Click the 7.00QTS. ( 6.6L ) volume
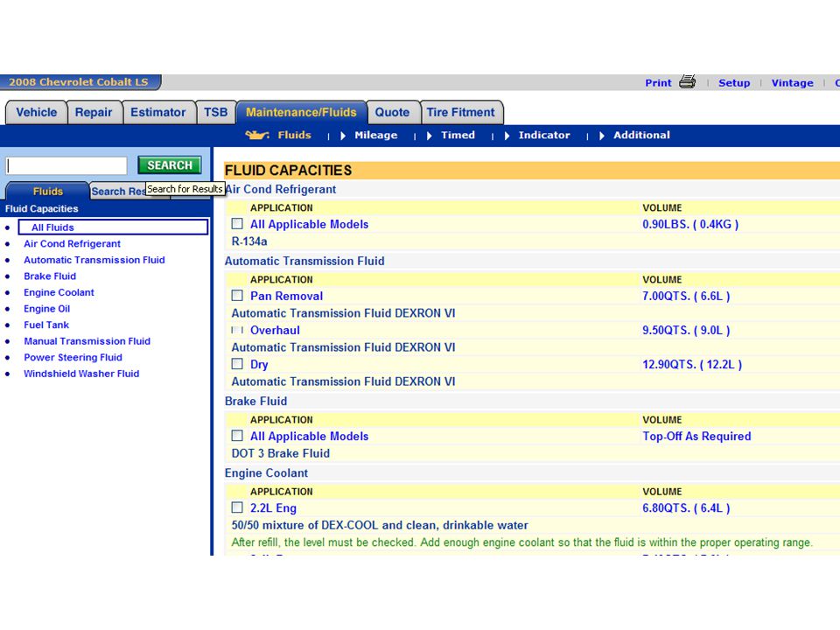This screenshot has width=840, height=630. point(686,296)
